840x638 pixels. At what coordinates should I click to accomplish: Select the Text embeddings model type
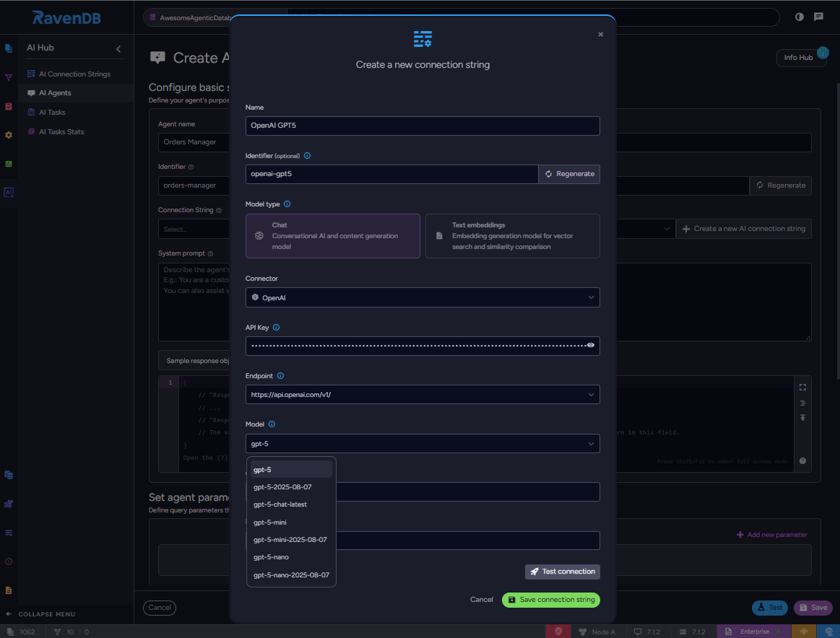pos(513,236)
